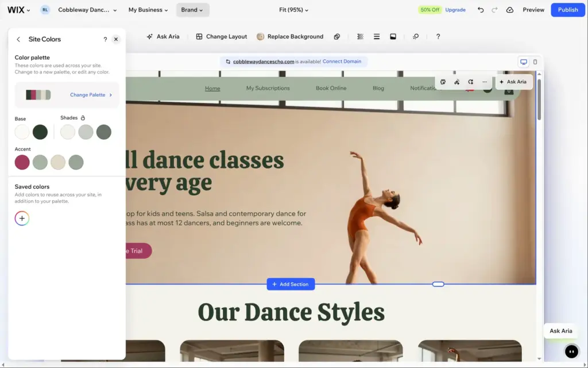Select the dark green base color swatch

[40, 132]
